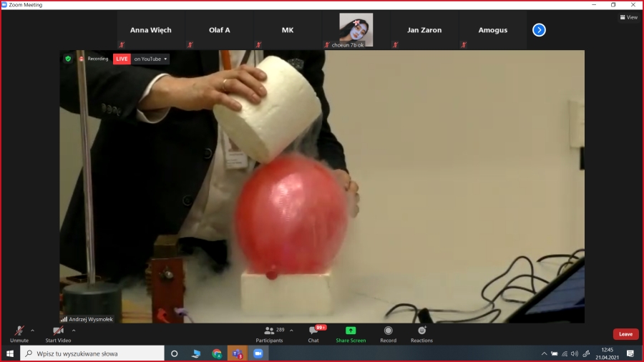Open the Reactions menu

[x=421, y=333]
